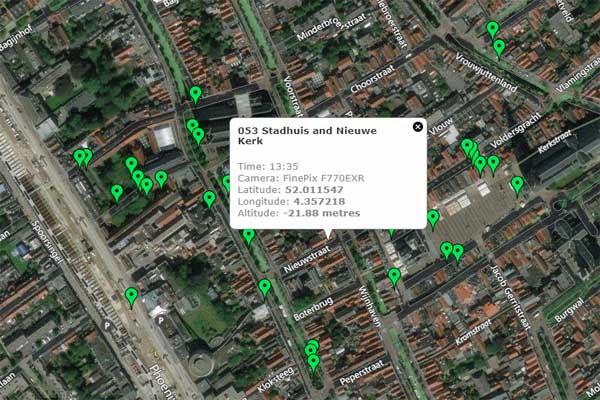Image resolution: width=600 pixels, height=400 pixels.
Task: Click the Time: 13:35 line in popup
Action: (268, 167)
